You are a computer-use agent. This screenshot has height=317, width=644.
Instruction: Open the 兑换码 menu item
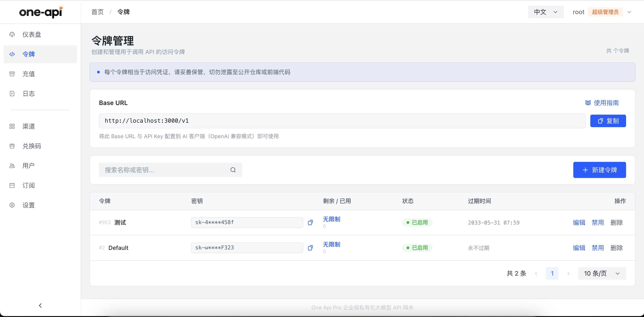40,146
